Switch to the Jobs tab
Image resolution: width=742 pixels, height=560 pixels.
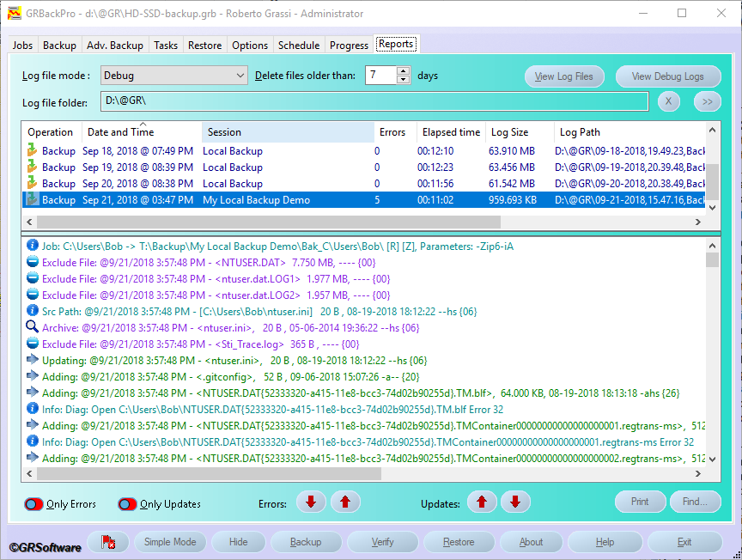[x=22, y=45]
